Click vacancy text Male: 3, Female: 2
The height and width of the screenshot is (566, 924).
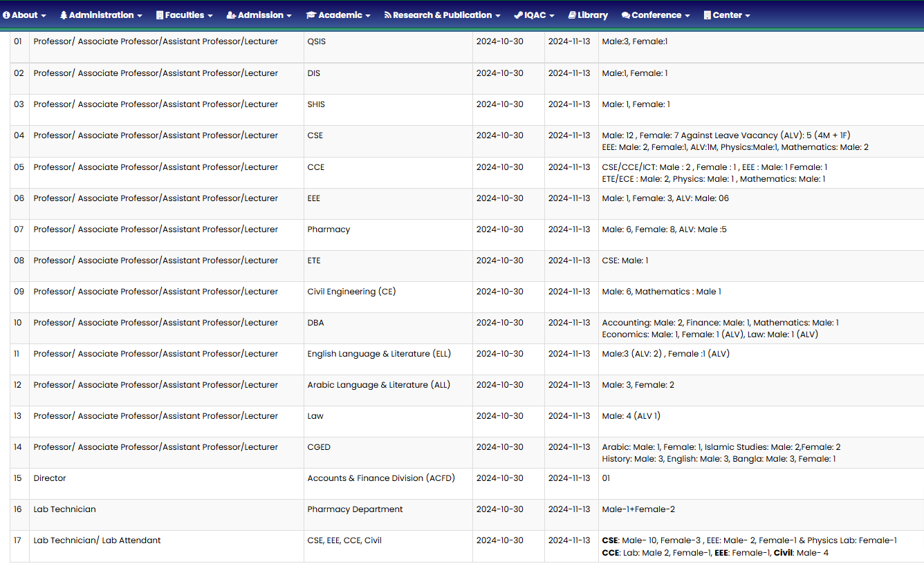pos(638,385)
